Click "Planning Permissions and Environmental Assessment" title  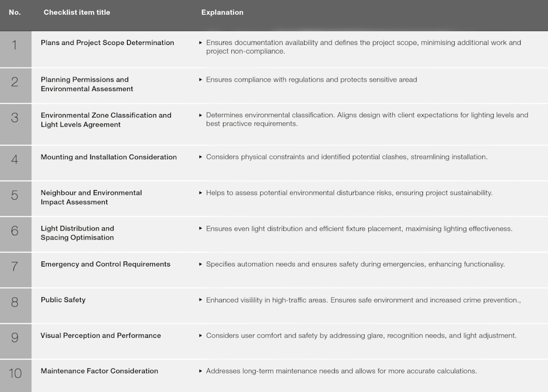click(x=87, y=84)
